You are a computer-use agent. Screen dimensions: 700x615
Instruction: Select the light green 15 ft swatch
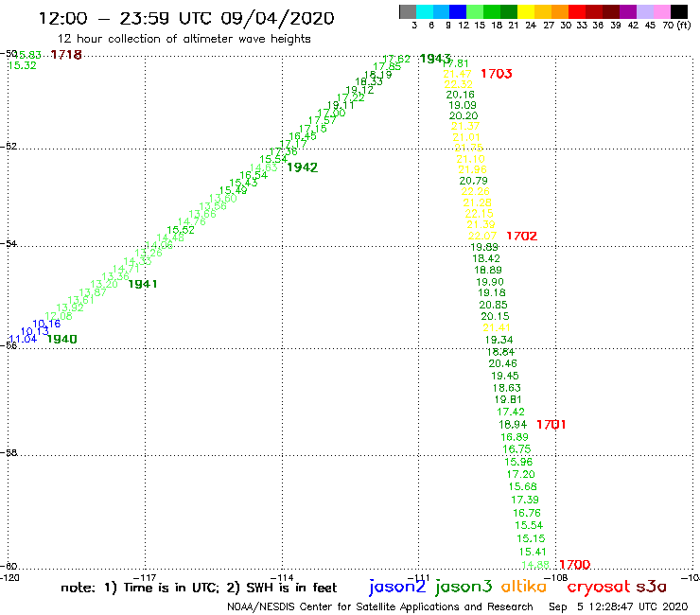coord(475,11)
